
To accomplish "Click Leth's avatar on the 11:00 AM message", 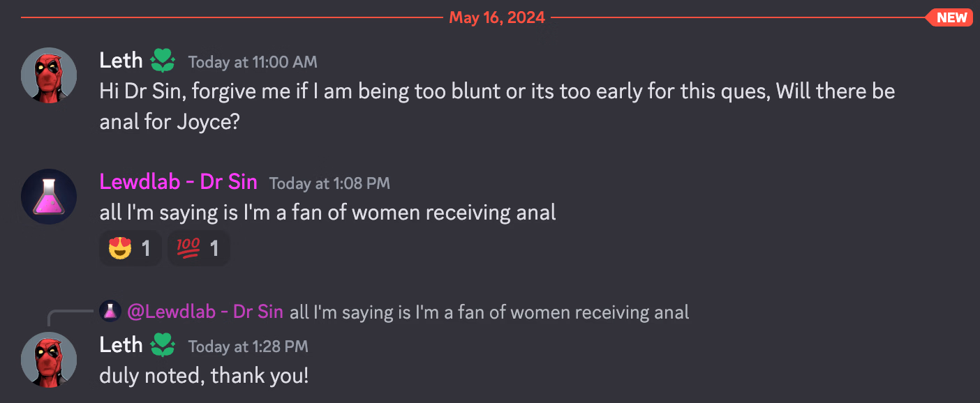I will (49, 75).
